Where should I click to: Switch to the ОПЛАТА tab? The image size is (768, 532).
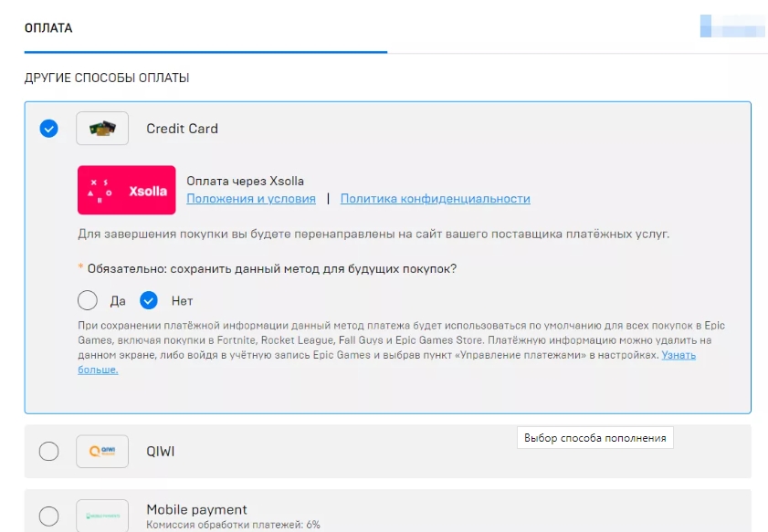coord(48,28)
